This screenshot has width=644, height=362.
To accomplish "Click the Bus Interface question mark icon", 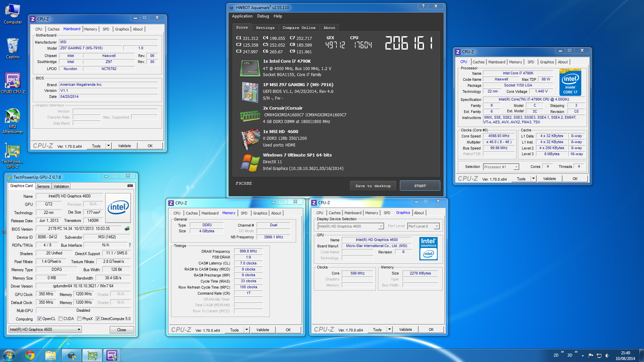I will point(130,245).
